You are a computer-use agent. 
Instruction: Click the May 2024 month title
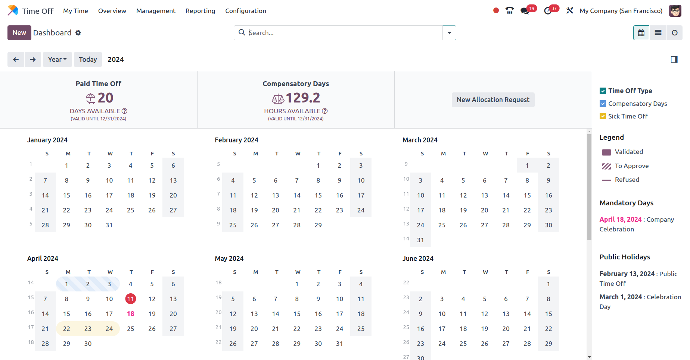point(229,258)
